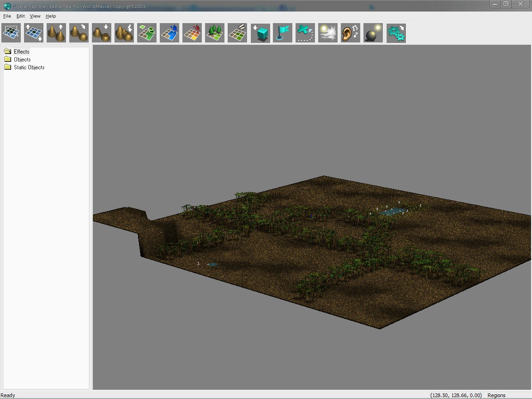Click the coordinates readout in status bar

pos(456,395)
